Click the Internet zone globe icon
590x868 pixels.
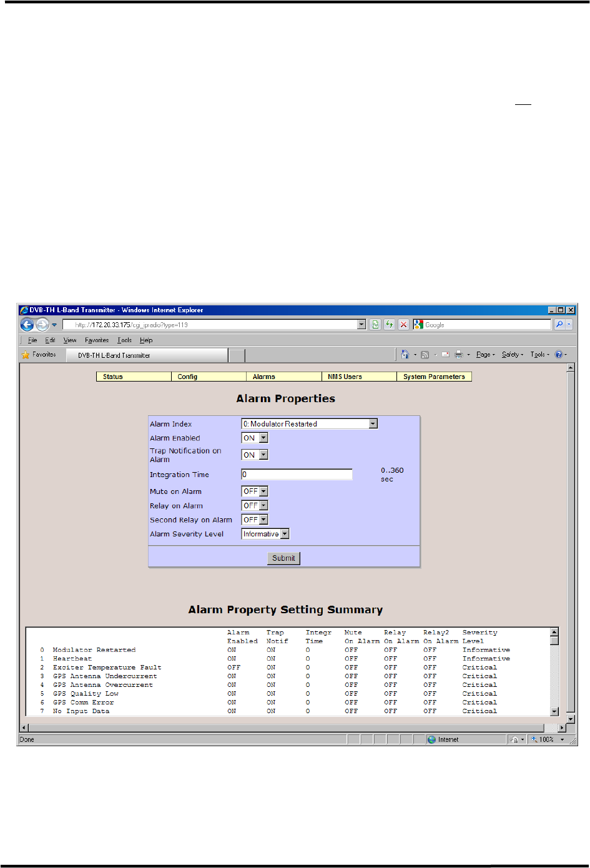tap(431, 739)
